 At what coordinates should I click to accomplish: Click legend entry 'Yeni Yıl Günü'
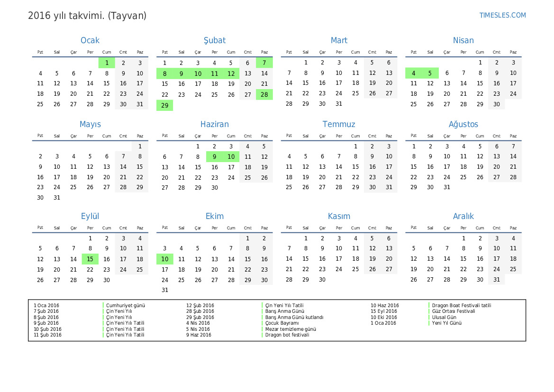pyautogui.click(x=446, y=323)
